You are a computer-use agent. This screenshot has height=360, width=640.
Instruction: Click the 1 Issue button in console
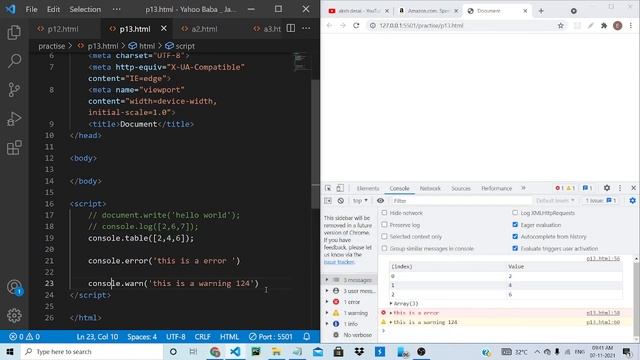[x=600, y=200]
